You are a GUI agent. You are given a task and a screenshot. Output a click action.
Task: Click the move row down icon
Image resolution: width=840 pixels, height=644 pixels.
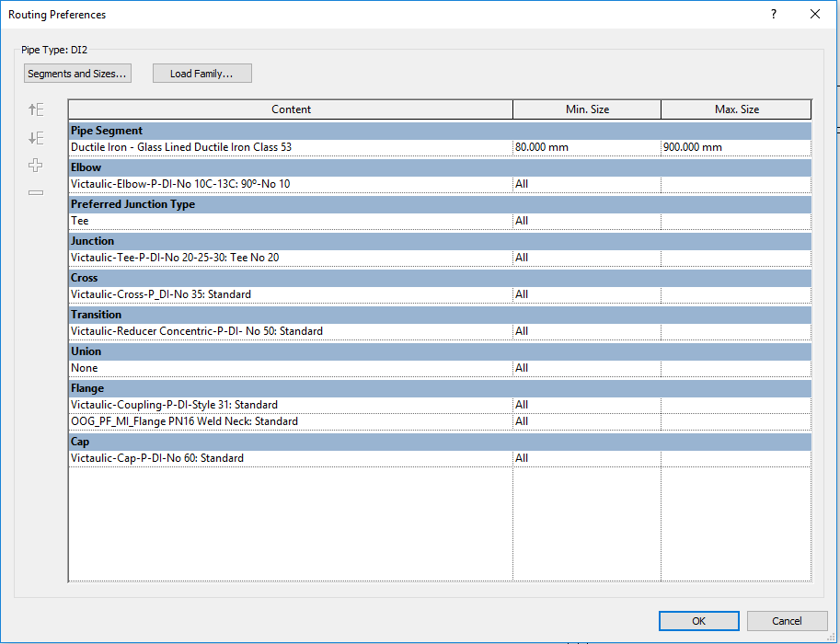[x=35, y=137]
